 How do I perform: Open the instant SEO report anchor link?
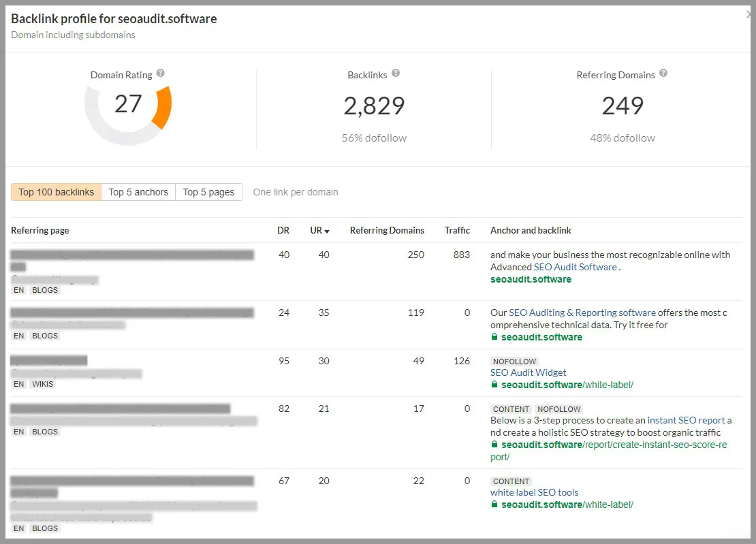686,420
